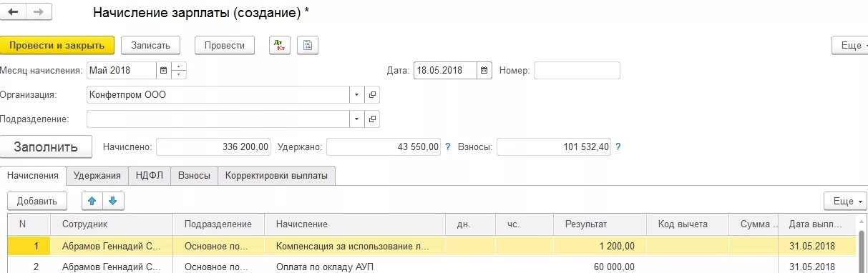The width and height of the screenshot is (868, 273).
Task: Expand the Подразделение dropdown list
Action: coord(357,119)
